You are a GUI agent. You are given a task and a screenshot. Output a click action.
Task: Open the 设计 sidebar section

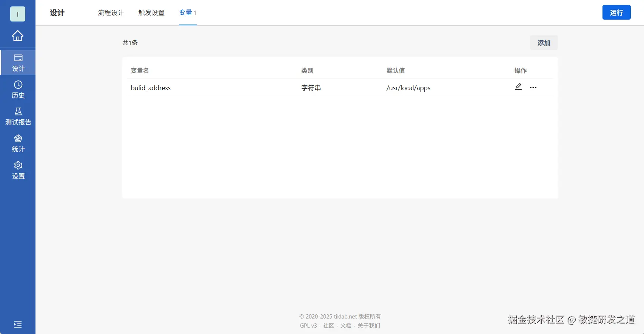pyautogui.click(x=18, y=63)
